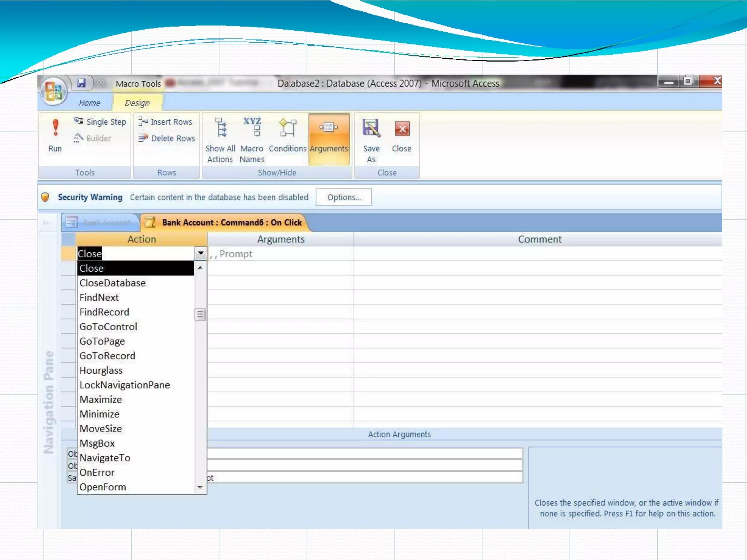Image resolution: width=747 pixels, height=560 pixels.
Task: Click the security warning Options button
Action: (344, 197)
